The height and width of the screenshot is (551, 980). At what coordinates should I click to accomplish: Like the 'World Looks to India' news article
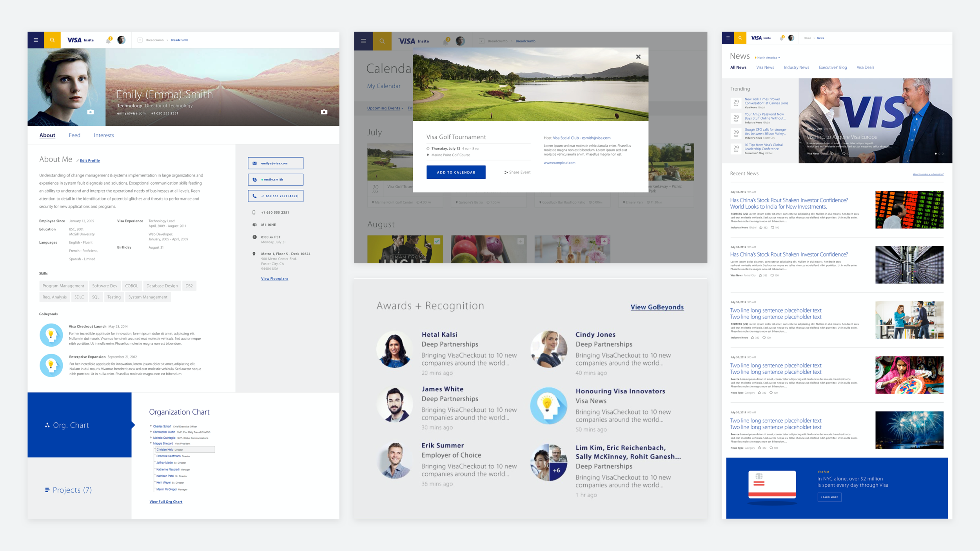coord(761,227)
